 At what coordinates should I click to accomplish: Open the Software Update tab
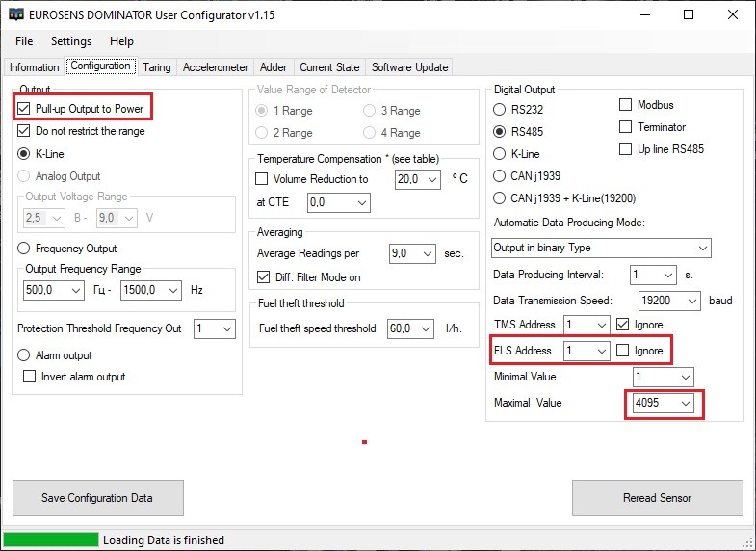(410, 67)
